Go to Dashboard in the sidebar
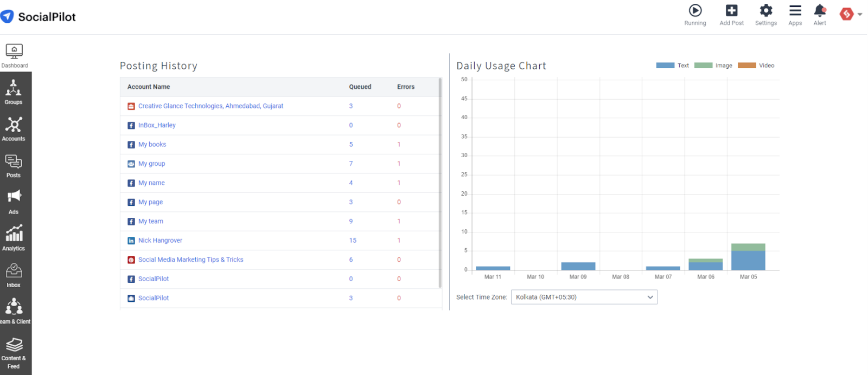 (15, 56)
